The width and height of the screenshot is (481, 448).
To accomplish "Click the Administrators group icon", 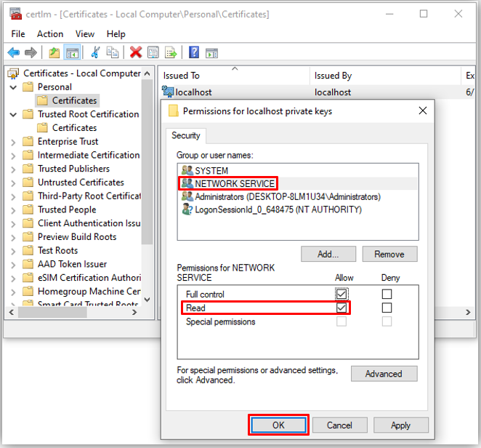I will (x=187, y=196).
